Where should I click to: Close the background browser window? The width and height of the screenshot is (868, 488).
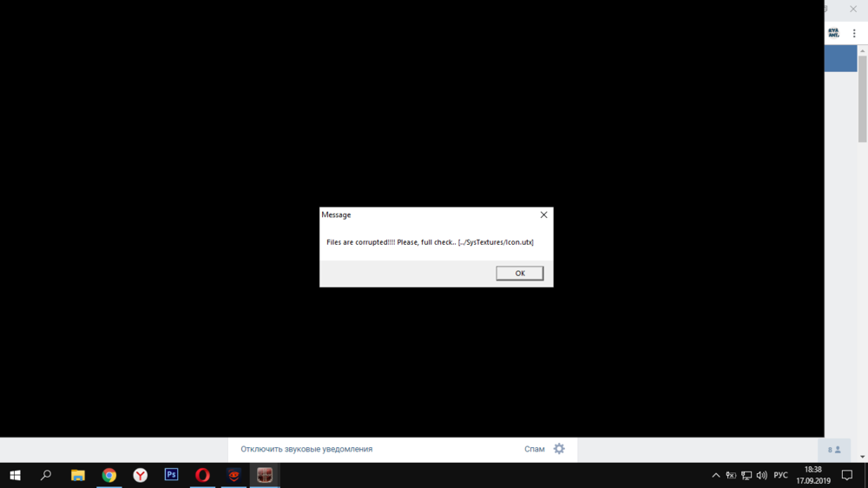[x=853, y=9]
